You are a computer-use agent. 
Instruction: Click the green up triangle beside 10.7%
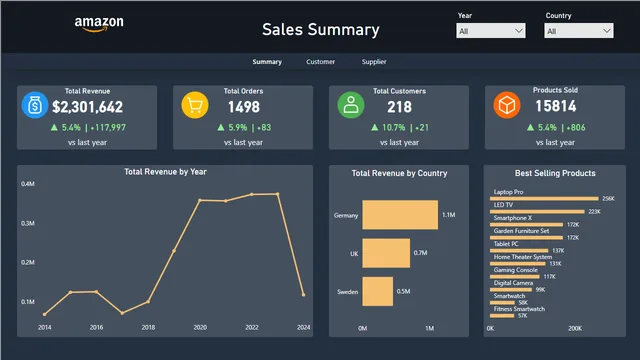click(375, 127)
